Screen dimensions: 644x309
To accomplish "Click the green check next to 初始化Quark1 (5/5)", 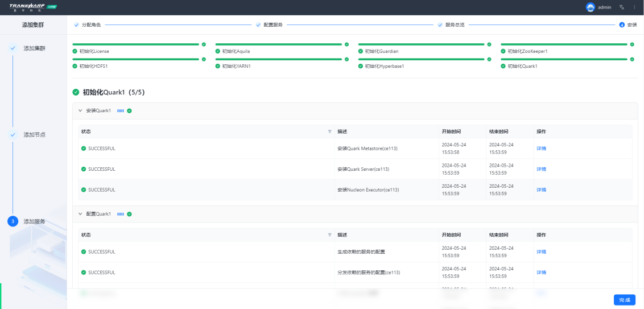I will click(76, 92).
